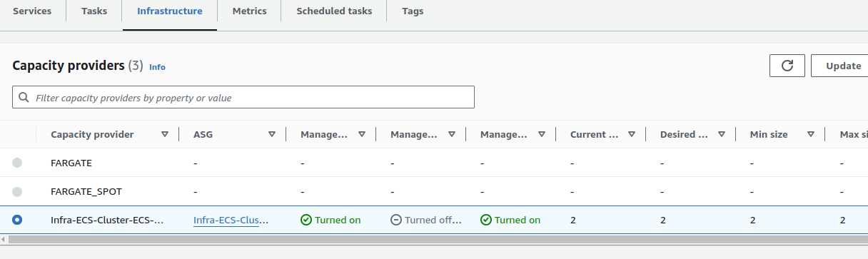Click sort arrow on ASG column
The width and height of the screenshot is (868, 259).
pos(272,134)
